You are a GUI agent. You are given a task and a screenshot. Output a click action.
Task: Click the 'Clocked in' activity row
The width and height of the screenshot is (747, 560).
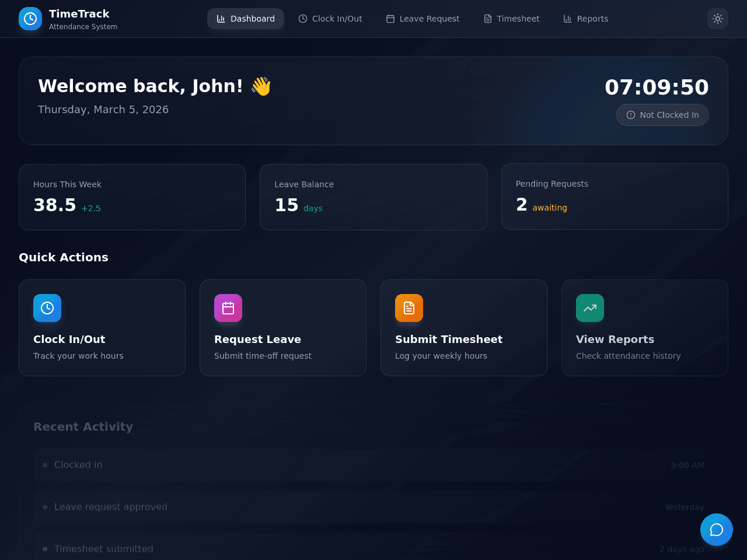[x=373, y=465]
